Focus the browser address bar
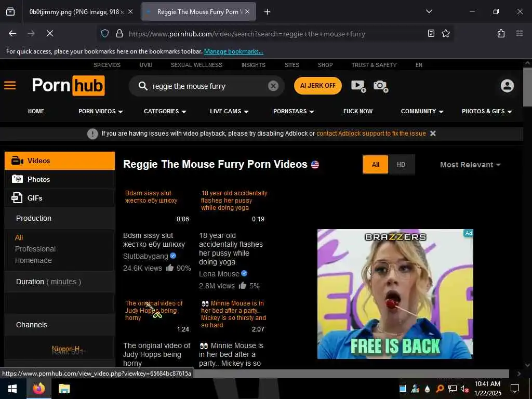The image size is (532, 399). 275,34
